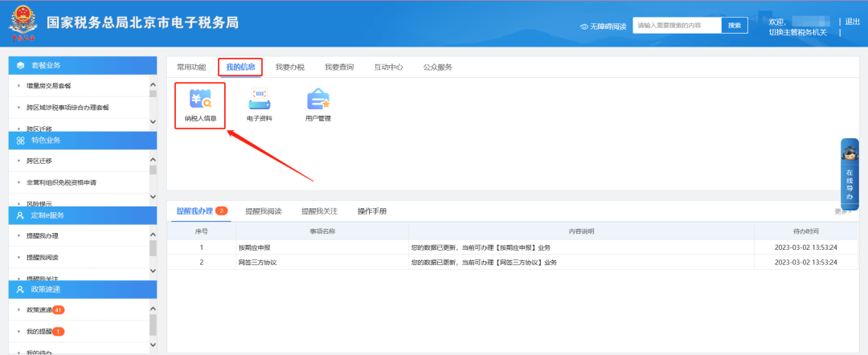This screenshot has width=868, height=355.
Task: Click the 事项名称 column header
Action: coord(322,231)
